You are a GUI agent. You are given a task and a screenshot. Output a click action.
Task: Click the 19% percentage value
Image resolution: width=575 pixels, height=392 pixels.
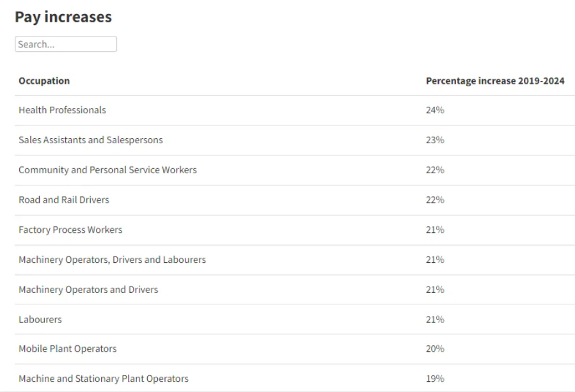pos(435,379)
